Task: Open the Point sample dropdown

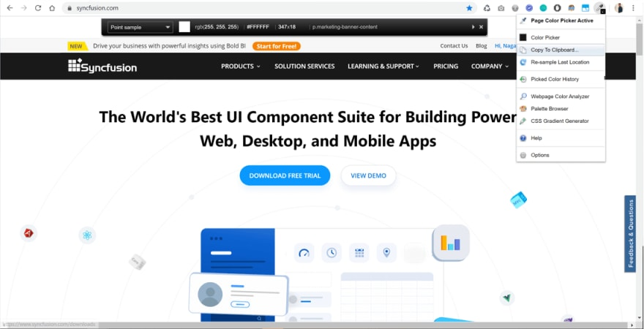Action: (x=140, y=27)
